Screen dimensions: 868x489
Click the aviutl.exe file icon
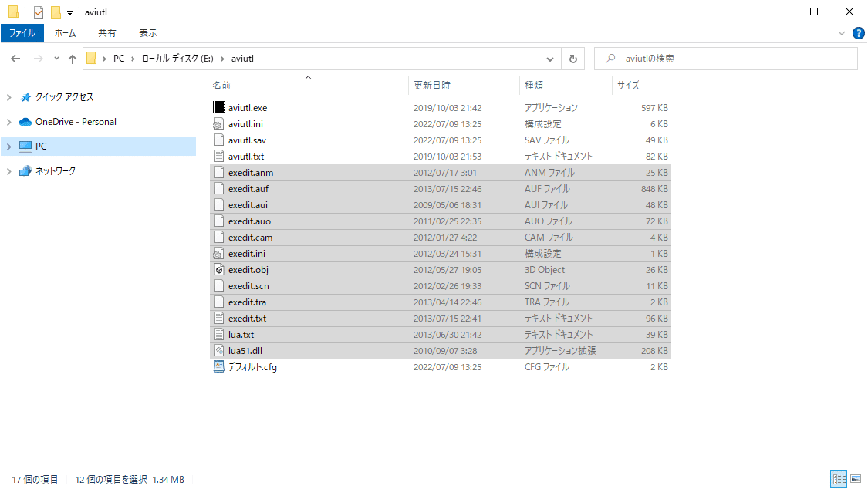pyautogui.click(x=218, y=107)
